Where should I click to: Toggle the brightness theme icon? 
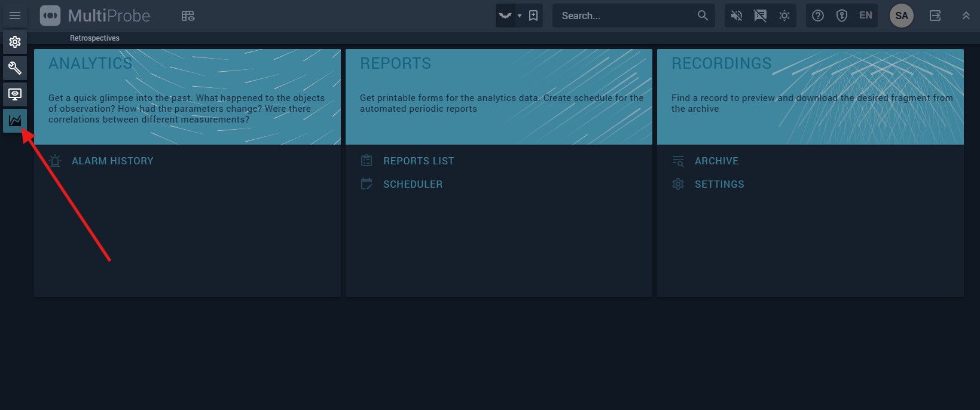[784, 16]
